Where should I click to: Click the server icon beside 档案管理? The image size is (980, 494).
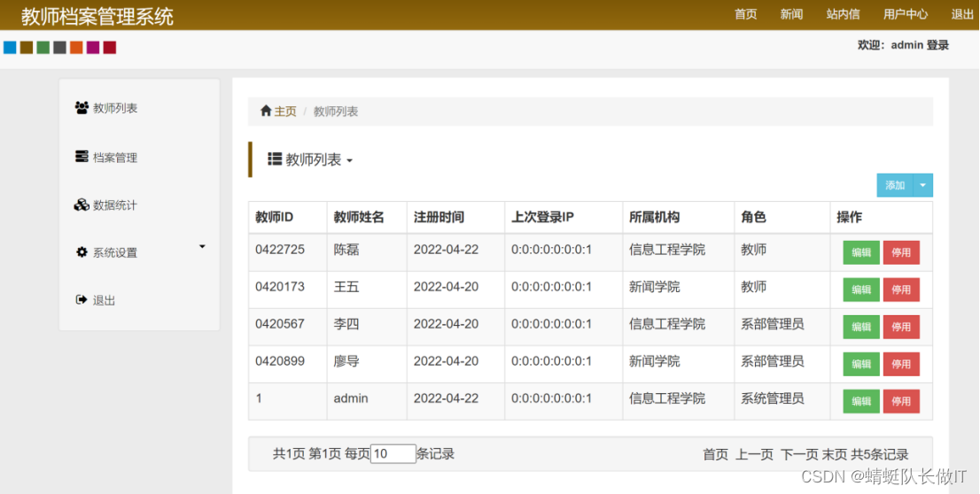[82, 157]
